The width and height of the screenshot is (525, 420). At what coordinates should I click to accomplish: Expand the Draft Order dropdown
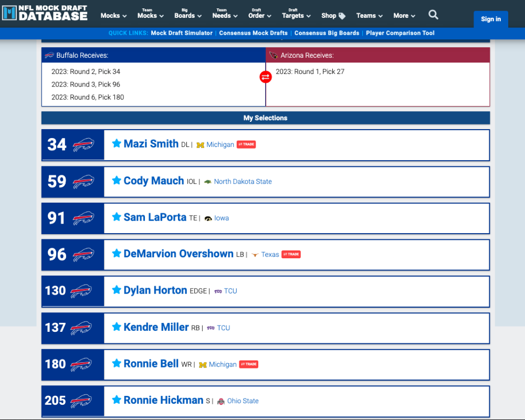tap(259, 14)
